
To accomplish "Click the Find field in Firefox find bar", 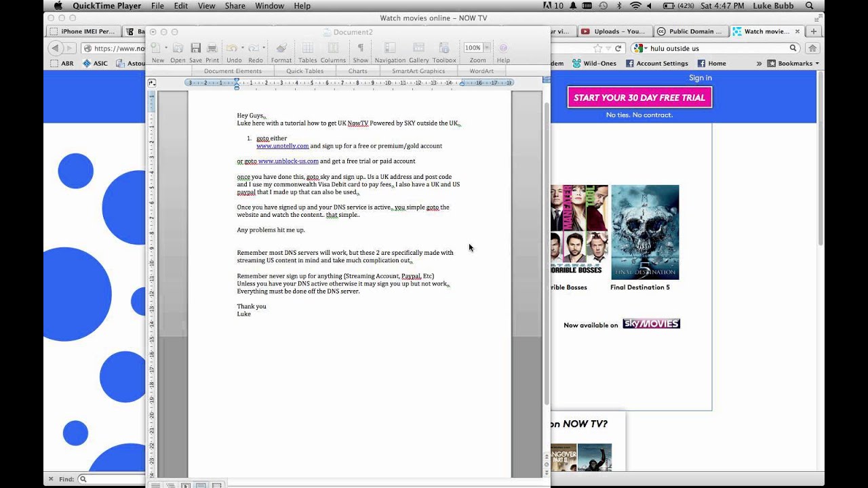I will (112, 479).
